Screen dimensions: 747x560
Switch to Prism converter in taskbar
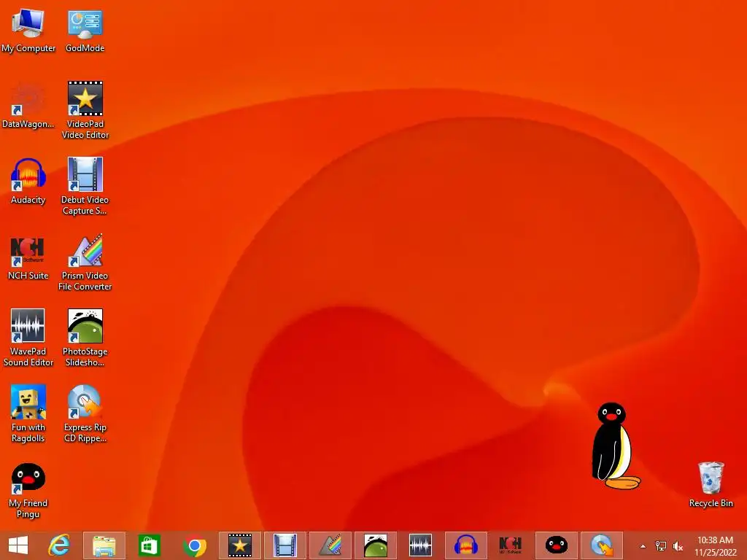pyautogui.click(x=330, y=545)
